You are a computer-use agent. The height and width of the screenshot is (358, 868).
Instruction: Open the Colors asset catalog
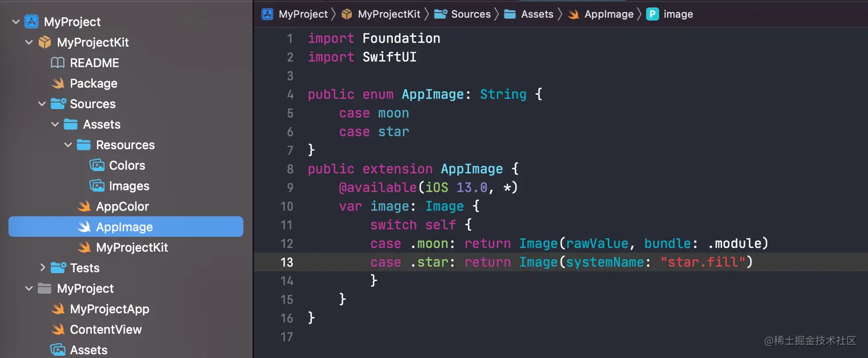click(127, 165)
